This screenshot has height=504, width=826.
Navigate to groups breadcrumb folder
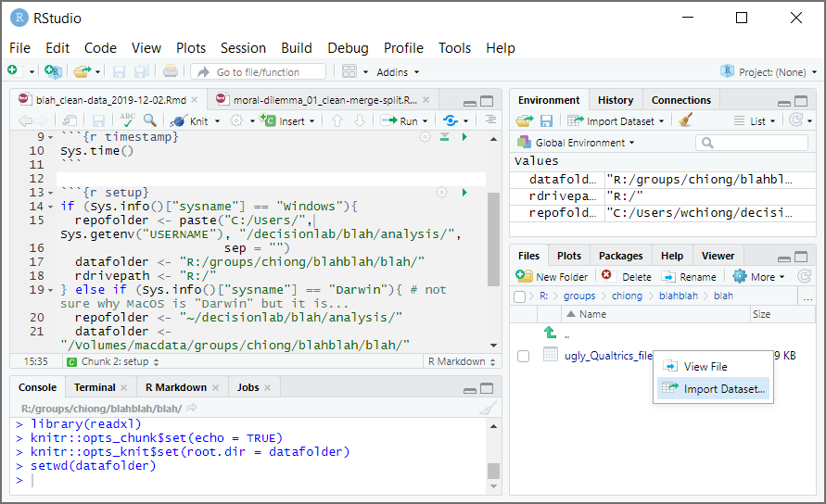[x=578, y=296]
